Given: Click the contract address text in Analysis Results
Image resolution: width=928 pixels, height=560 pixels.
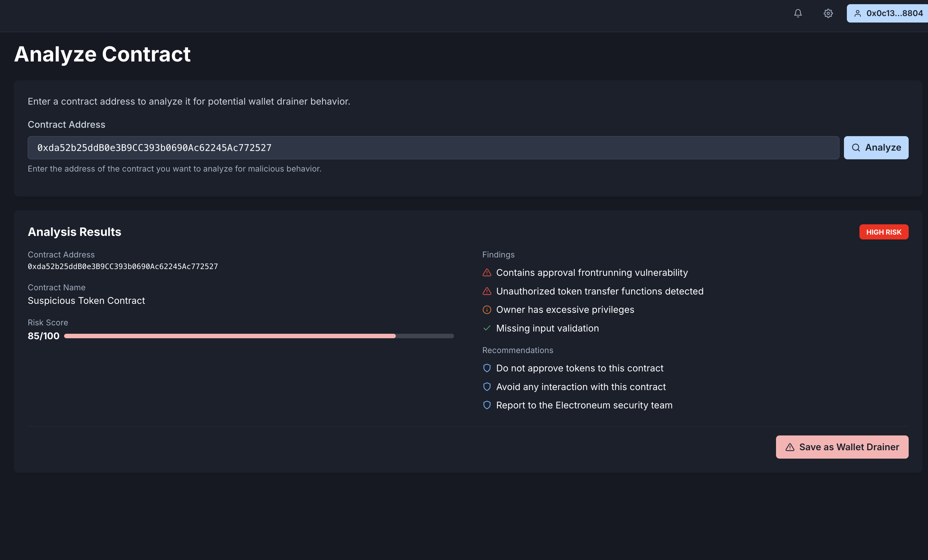Looking at the screenshot, I should [123, 266].
